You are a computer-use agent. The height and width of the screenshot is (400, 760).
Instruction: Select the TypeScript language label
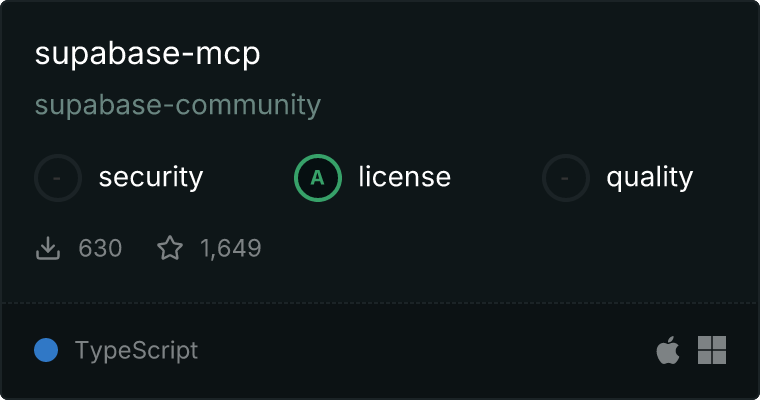coord(136,351)
